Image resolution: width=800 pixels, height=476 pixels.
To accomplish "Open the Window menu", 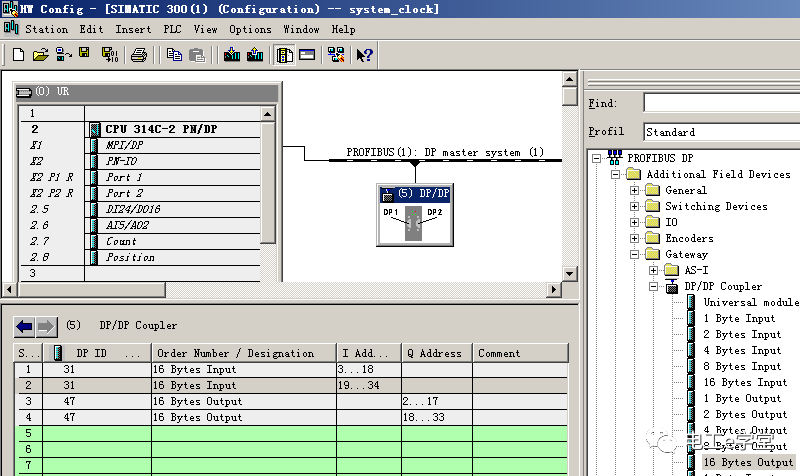I will point(301,29).
